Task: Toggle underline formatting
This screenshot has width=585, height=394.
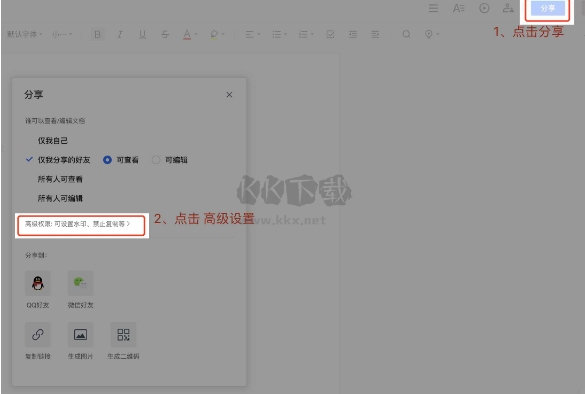Action: 142,34
